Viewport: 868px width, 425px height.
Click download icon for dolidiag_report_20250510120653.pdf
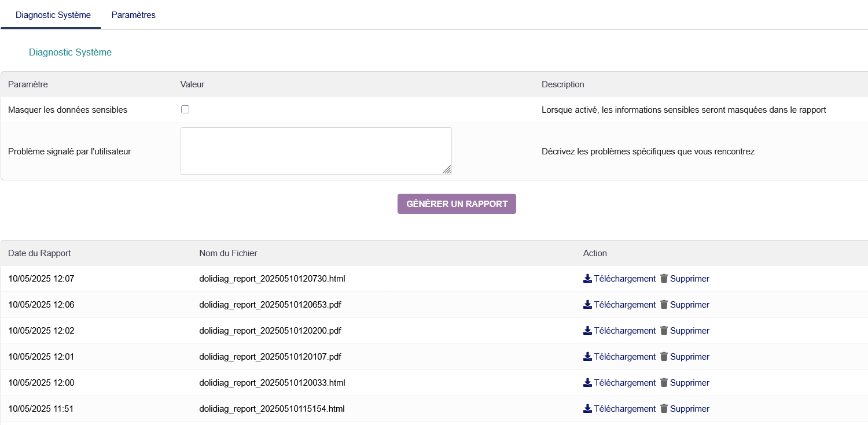point(587,305)
